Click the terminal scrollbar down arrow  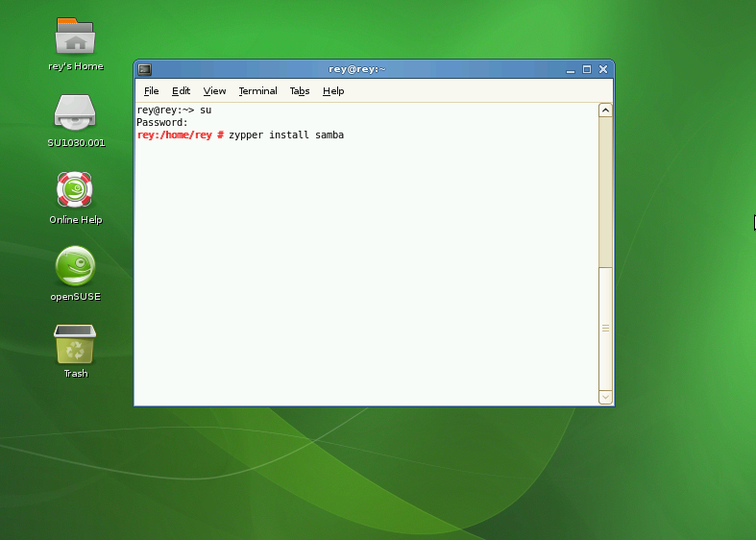605,397
